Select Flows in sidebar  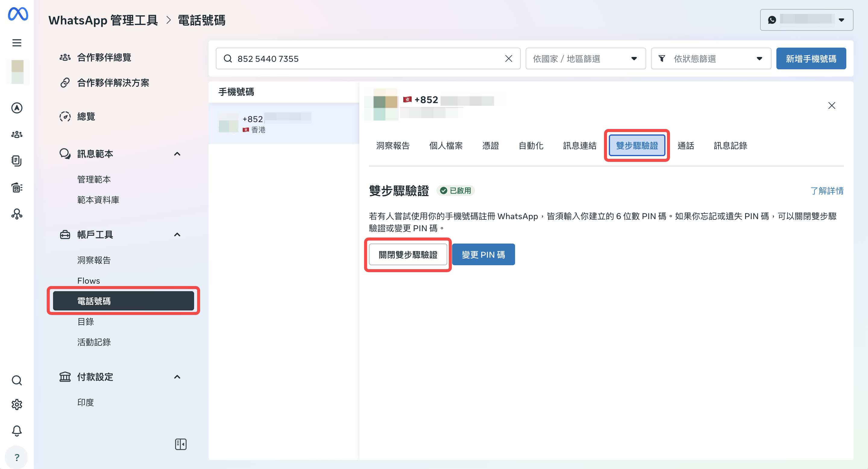click(89, 281)
